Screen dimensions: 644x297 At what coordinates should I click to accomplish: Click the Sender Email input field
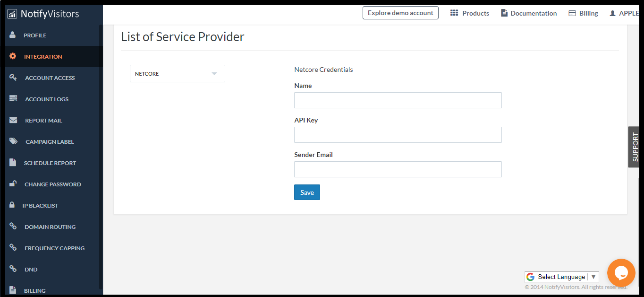click(398, 169)
